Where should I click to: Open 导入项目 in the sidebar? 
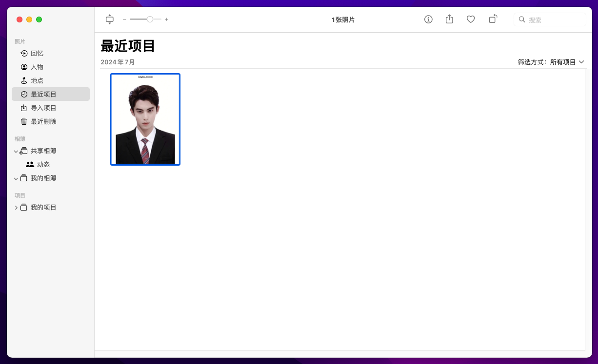click(43, 108)
